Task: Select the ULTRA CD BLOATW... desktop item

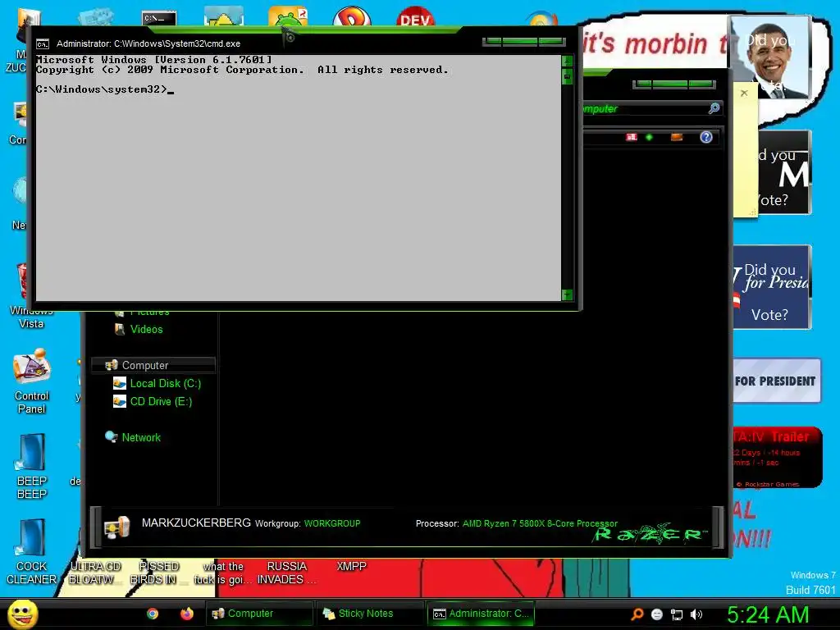Action: tap(94, 573)
